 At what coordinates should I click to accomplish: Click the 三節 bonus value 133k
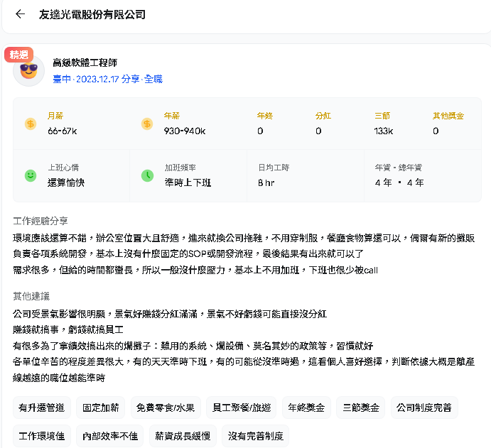click(384, 131)
